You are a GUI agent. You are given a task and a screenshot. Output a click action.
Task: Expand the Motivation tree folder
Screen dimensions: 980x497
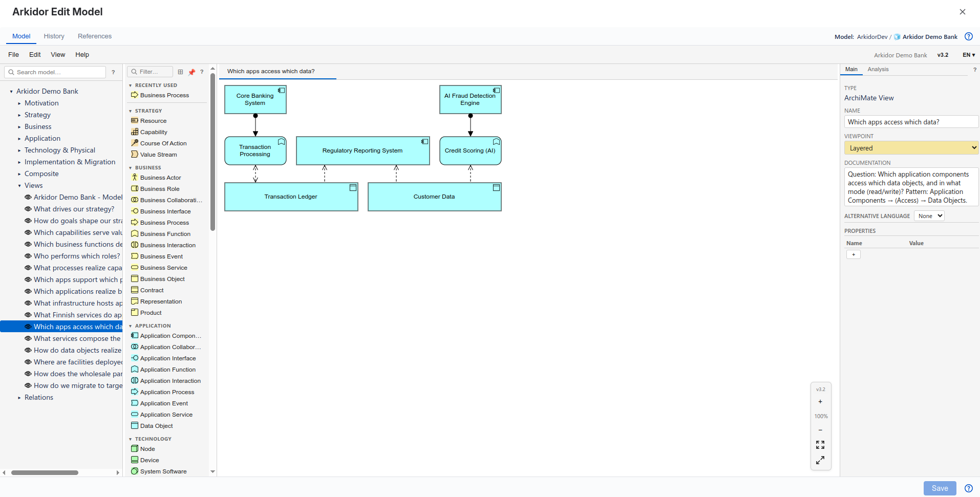point(19,103)
